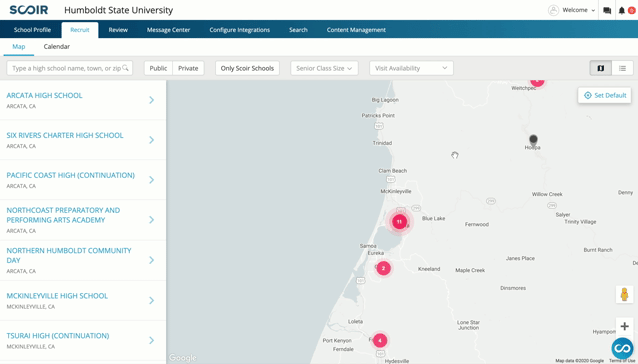Zoom in the map with plus
The height and width of the screenshot is (364, 638).
[624, 326]
